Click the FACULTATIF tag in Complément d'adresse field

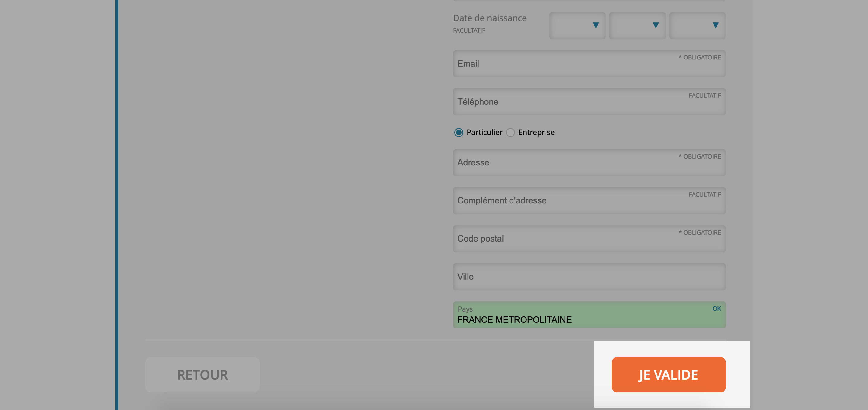coord(704,194)
